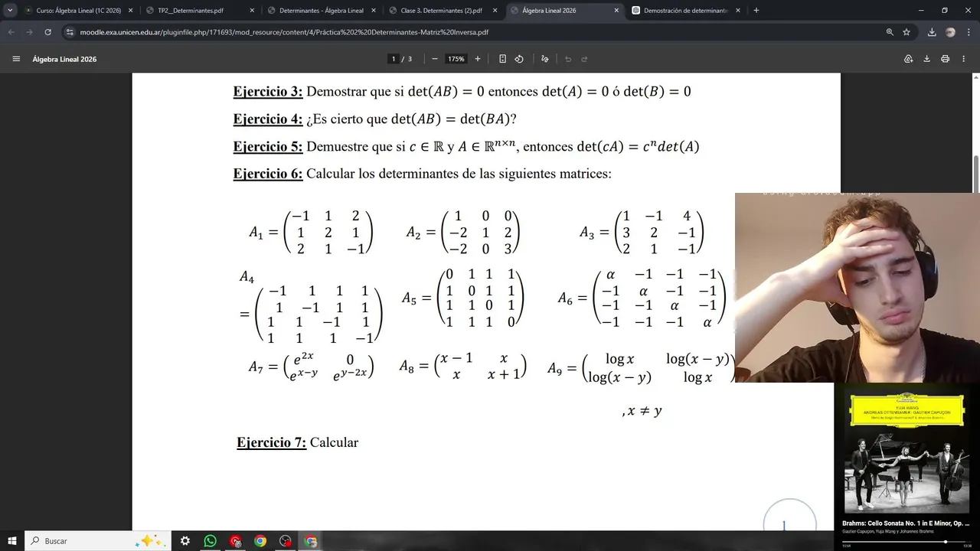Close the Curso: Álgebra Lineal tab
This screenshot has width=980, height=551.
click(130, 11)
